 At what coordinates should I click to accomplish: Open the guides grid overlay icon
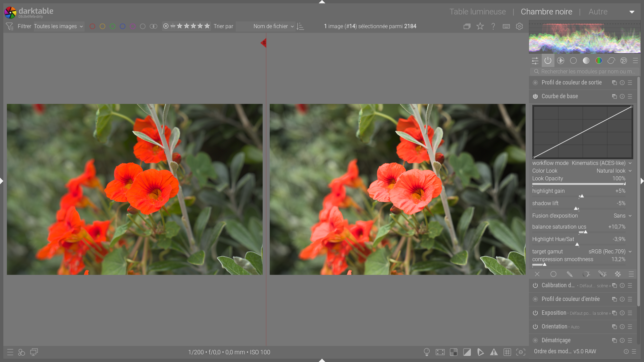click(507, 352)
